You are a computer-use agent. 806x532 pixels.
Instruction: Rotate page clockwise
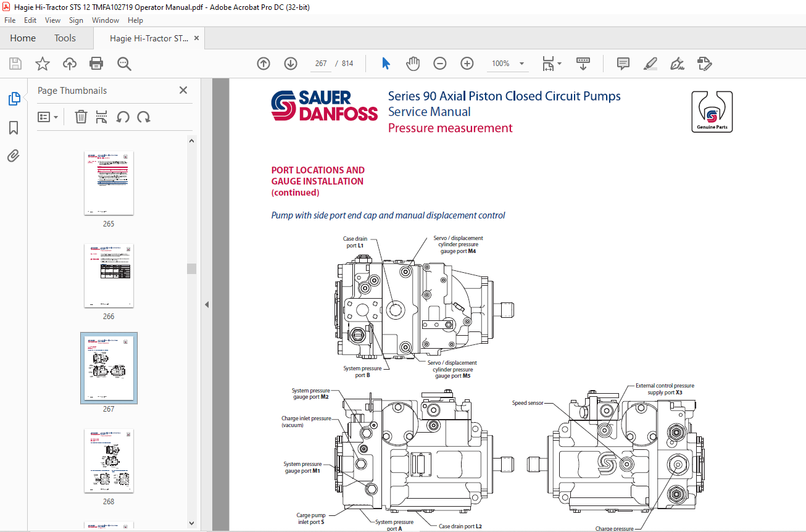pyautogui.click(x=144, y=117)
